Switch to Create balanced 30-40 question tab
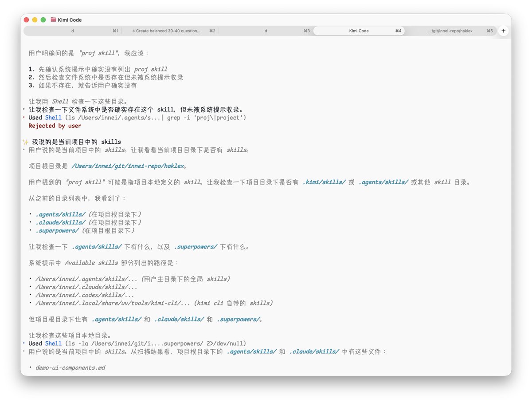 170,31
